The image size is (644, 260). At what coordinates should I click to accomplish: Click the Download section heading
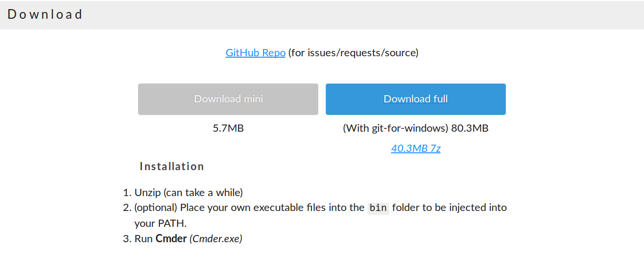tap(45, 14)
